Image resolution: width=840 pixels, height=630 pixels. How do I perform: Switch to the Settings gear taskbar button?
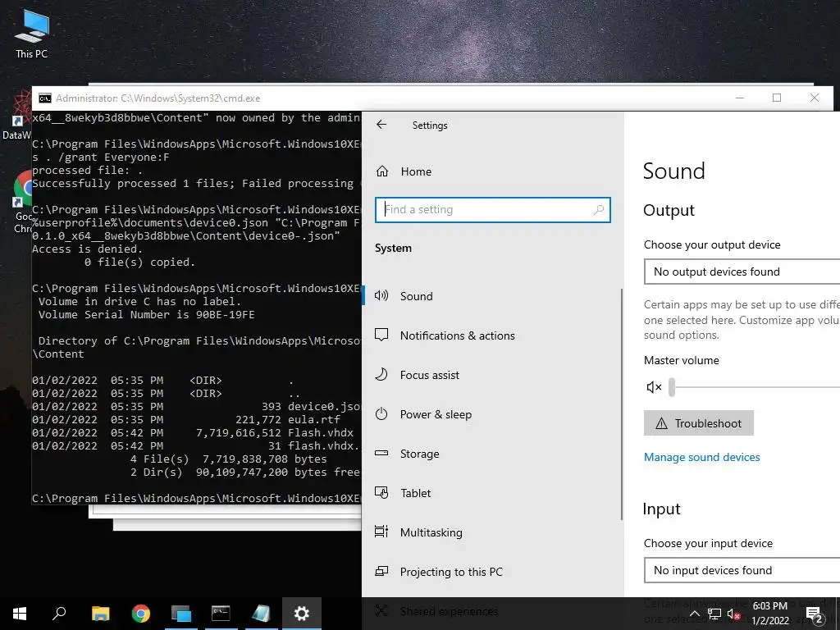click(x=302, y=614)
